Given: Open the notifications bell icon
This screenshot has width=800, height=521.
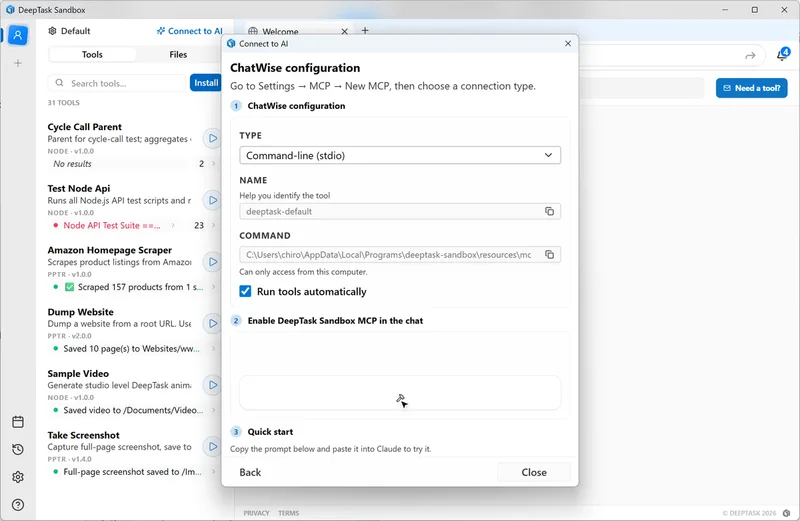Looking at the screenshot, I should pyautogui.click(x=782, y=55).
